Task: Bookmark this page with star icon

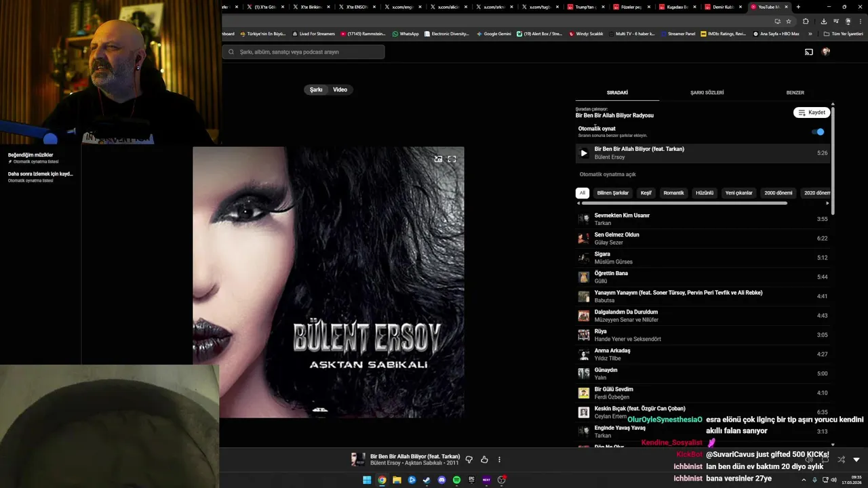Action: point(789,21)
